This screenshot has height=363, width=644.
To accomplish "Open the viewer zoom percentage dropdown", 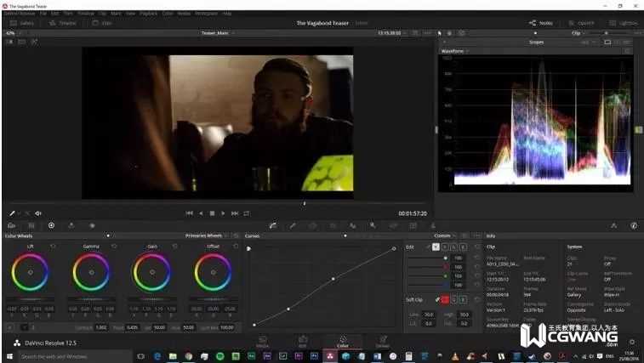I will [x=12, y=33].
